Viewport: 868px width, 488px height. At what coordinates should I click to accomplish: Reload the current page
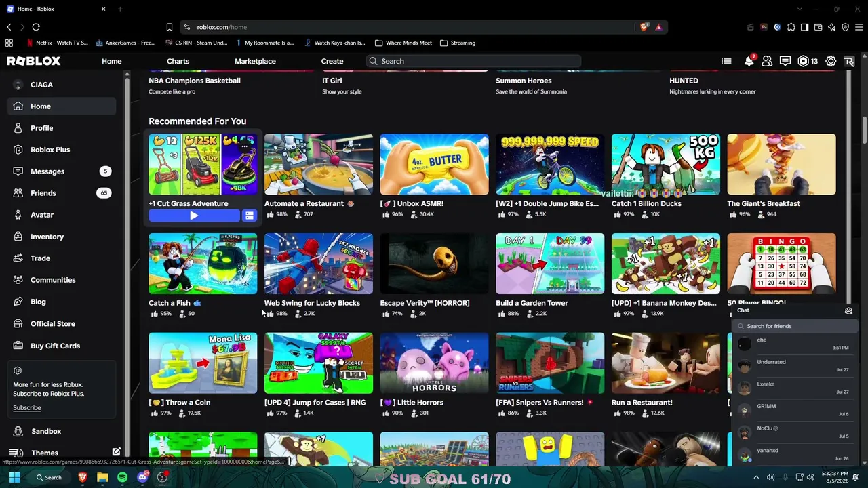tap(36, 27)
